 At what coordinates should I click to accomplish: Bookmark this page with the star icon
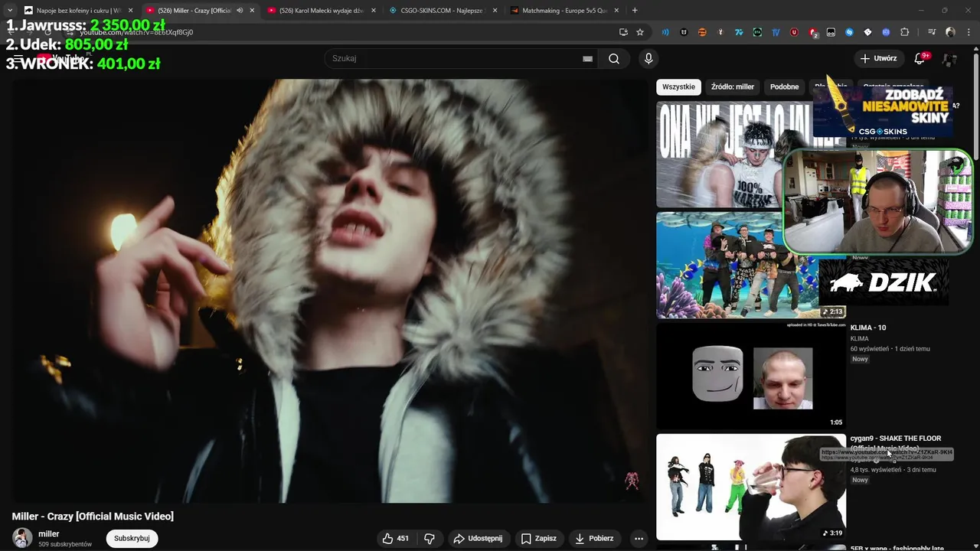[640, 32]
